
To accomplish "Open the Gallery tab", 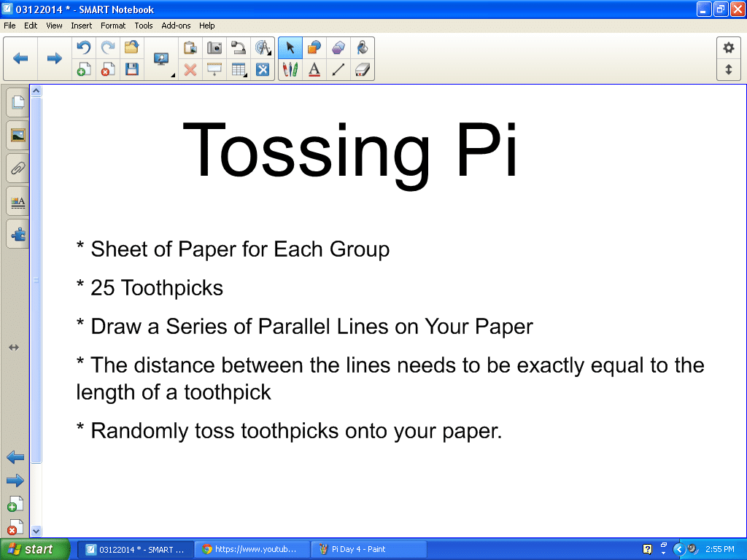I will point(18,135).
